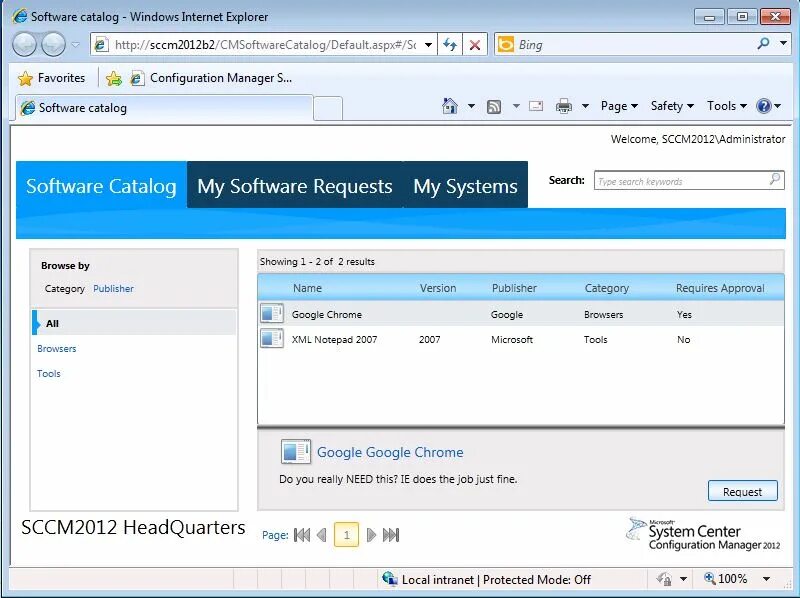The width and height of the screenshot is (800, 598).
Task: Switch to My Software Requests tab
Action: point(295,185)
